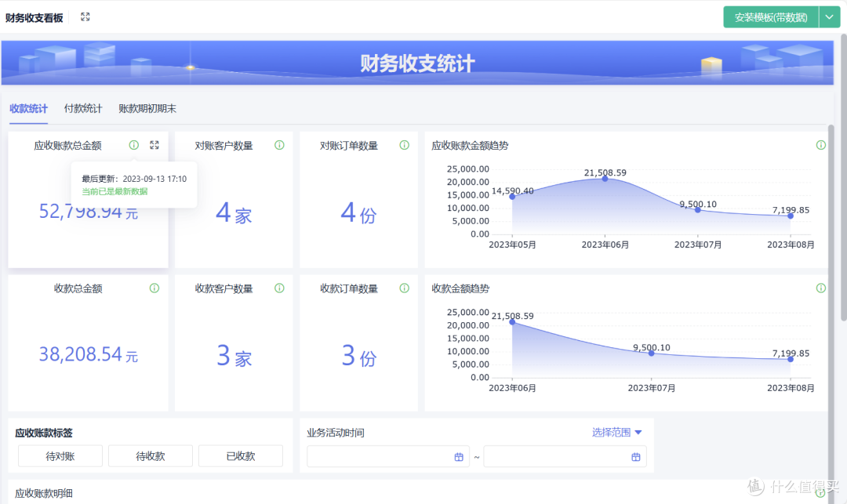Viewport: 847px width, 504px height.
Task: Click the 4 份 order count value
Action: 358,213
